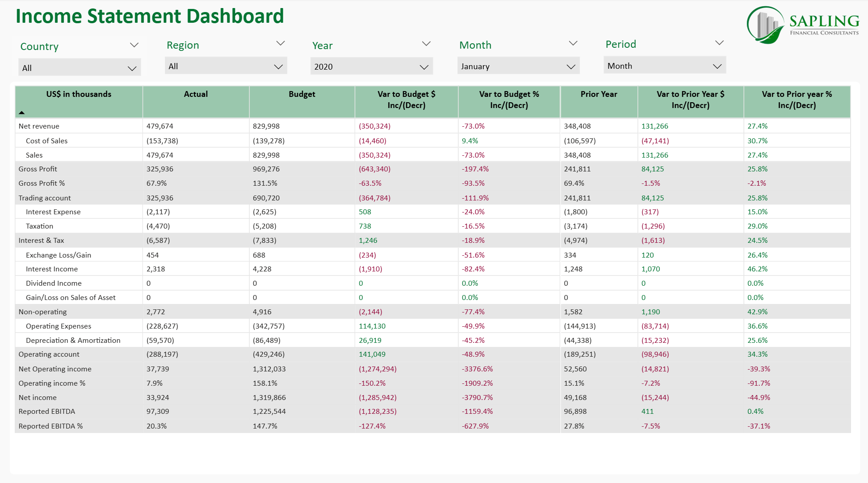Image resolution: width=868 pixels, height=483 pixels.
Task: Open the Country dropdown showing All
Action: (x=80, y=68)
